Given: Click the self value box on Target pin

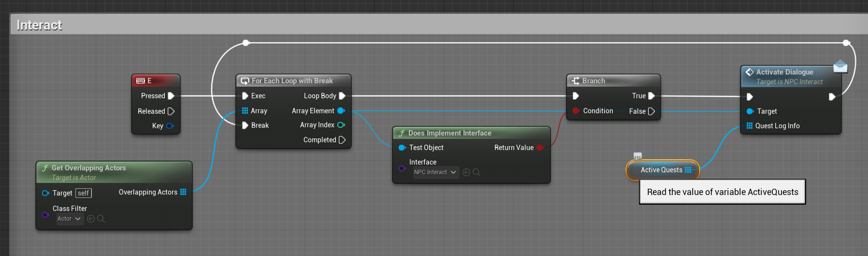Looking at the screenshot, I should pyautogui.click(x=84, y=193).
